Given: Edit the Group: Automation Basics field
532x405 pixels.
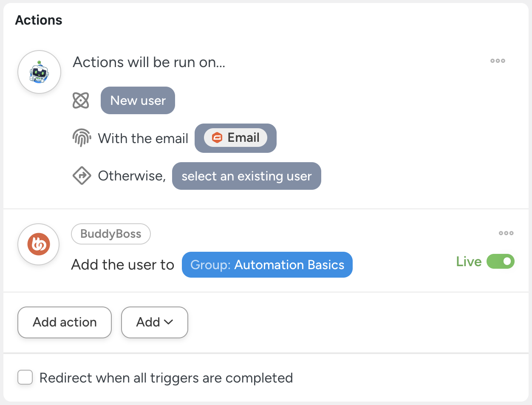Looking at the screenshot, I should pyautogui.click(x=267, y=264).
